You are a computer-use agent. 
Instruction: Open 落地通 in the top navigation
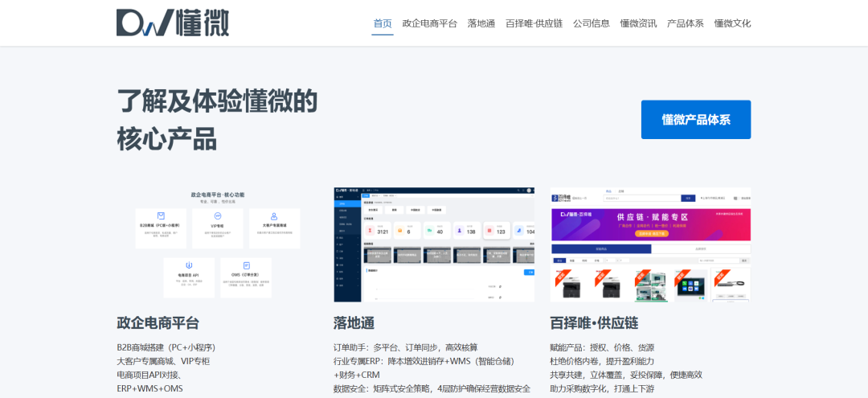(481, 23)
